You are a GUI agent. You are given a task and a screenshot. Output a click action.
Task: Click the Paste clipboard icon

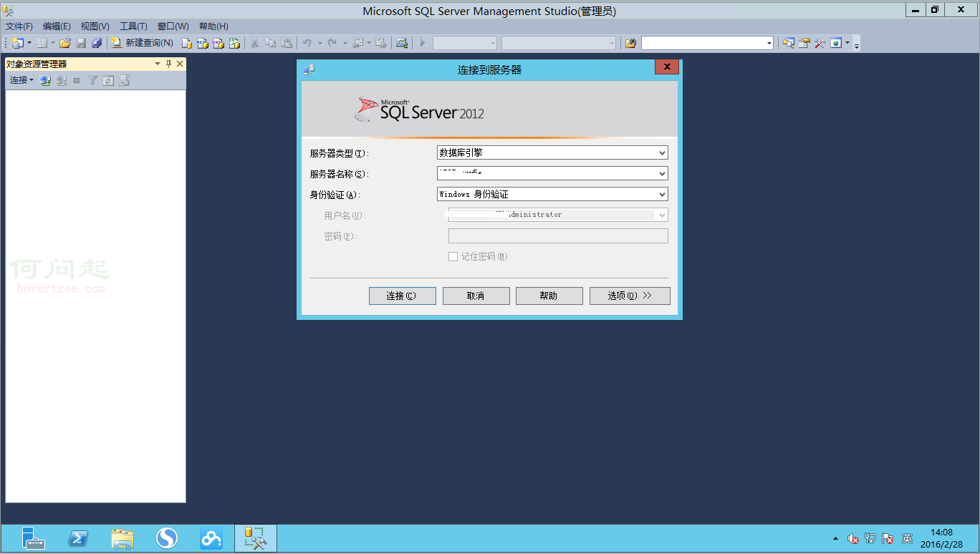(x=287, y=43)
